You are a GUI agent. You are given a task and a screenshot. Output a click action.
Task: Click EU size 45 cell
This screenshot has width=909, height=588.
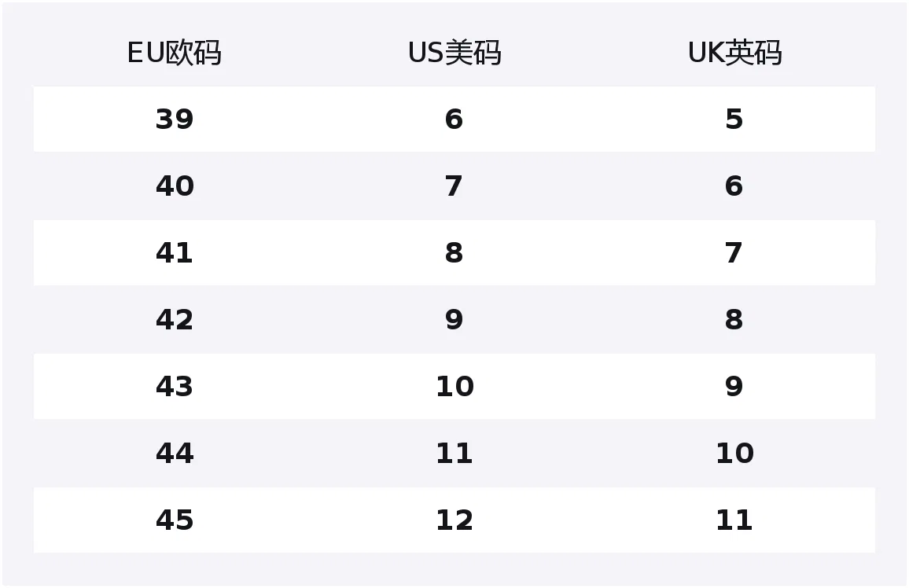pos(174,520)
